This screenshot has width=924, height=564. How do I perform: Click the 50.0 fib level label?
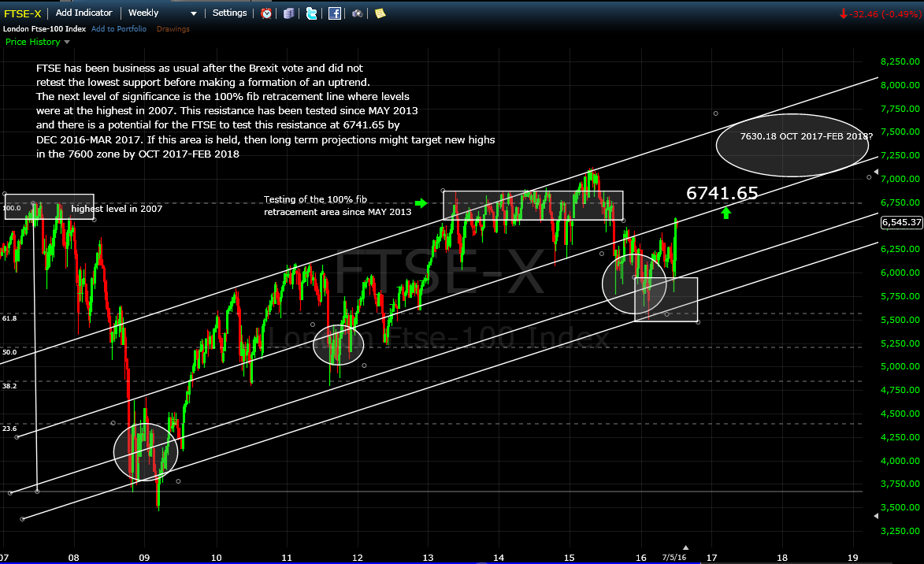click(9, 352)
